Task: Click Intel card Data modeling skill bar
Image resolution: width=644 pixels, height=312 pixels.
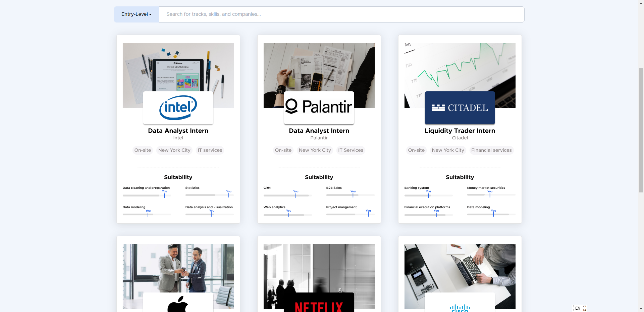Action: [147, 215]
